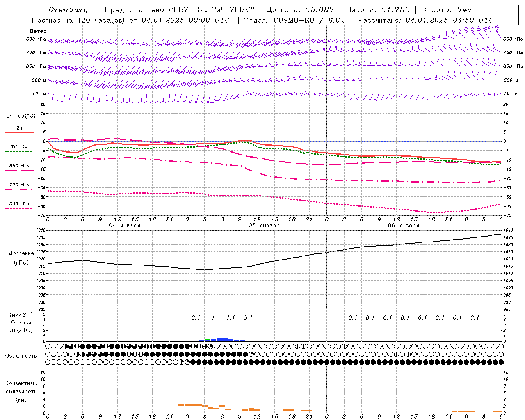The height and width of the screenshot is (420, 525).
Task: Select the '700 гПа' entry in temperature legend
Action: coord(19,185)
